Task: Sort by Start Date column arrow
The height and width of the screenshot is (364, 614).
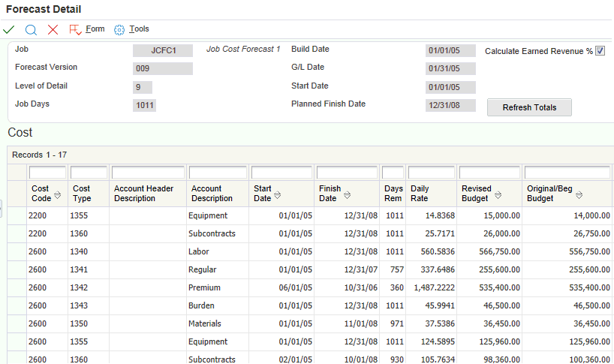Action: 277,195
